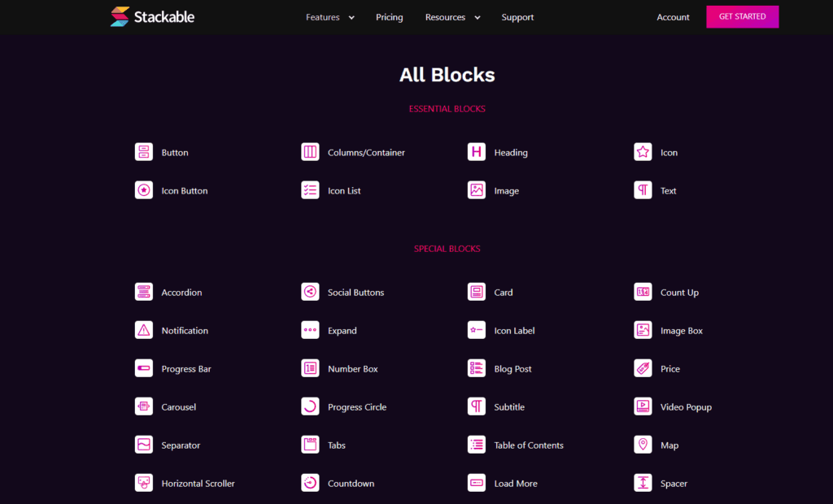833x504 pixels.
Task: Open the Spacer block icon
Action: pos(643,484)
